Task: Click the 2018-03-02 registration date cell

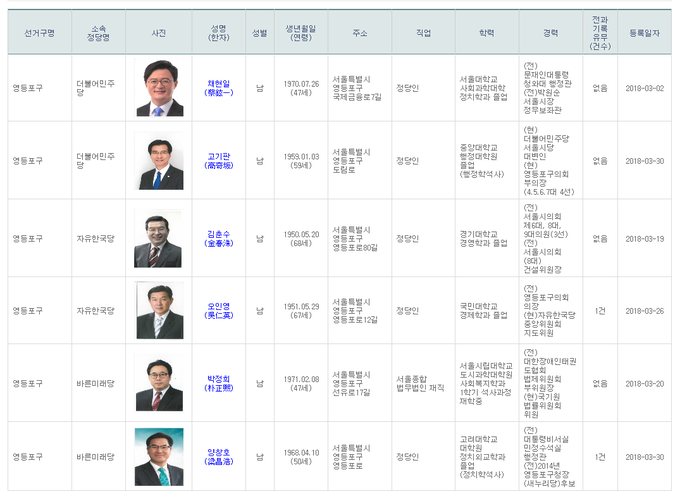Action: [645, 88]
